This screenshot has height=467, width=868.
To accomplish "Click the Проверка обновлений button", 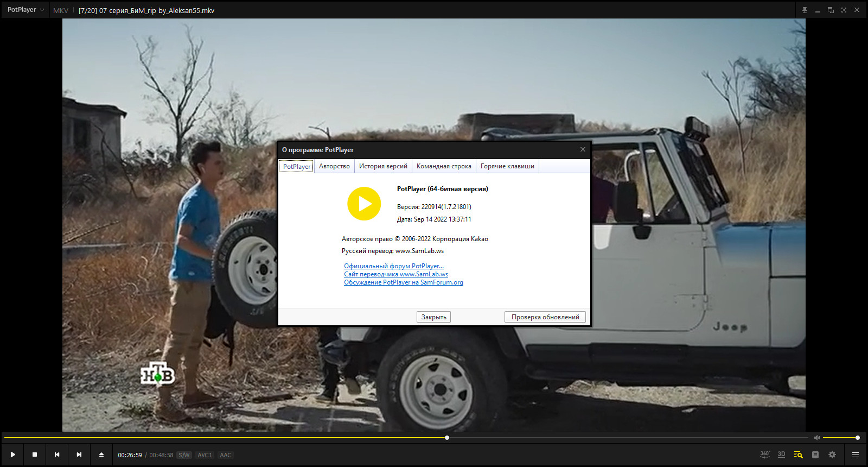I will coord(545,317).
